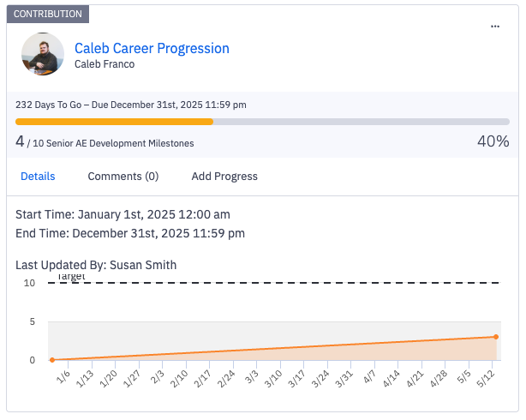Click the chart's starting data point
The image size is (526, 420).
point(52,360)
